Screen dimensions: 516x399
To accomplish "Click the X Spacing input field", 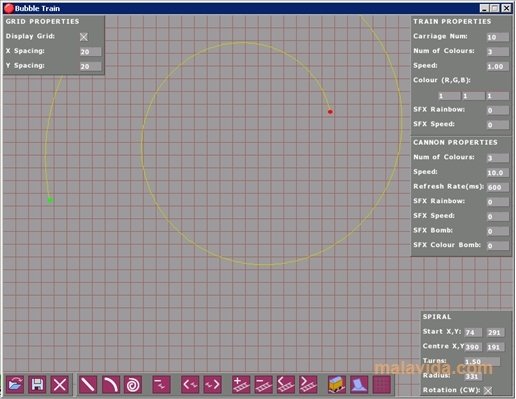I will point(90,52).
